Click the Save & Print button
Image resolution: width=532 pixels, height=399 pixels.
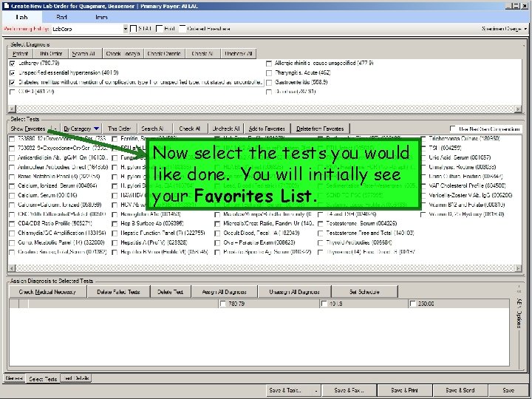point(404,391)
